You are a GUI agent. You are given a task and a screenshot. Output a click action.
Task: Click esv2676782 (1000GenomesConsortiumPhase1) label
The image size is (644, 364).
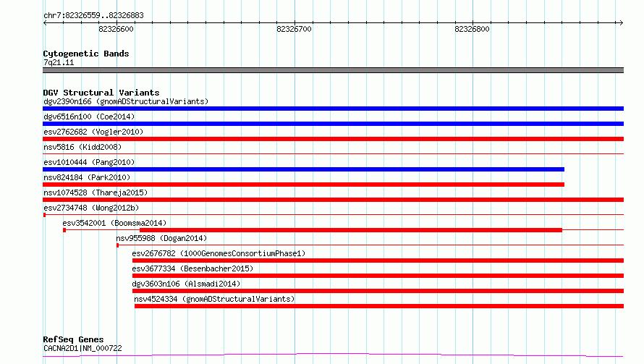219,253
